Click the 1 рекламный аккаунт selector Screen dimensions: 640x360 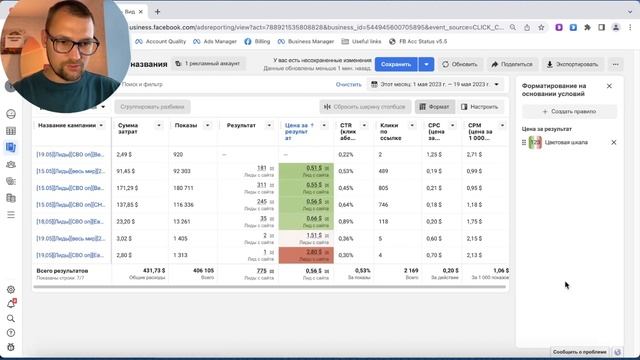tap(208, 64)
